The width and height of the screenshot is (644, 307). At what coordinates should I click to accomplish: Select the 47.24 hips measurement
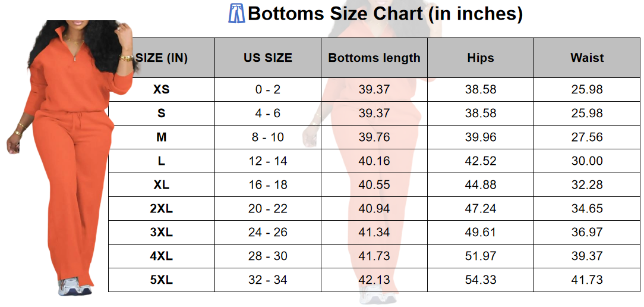point(481,209)
